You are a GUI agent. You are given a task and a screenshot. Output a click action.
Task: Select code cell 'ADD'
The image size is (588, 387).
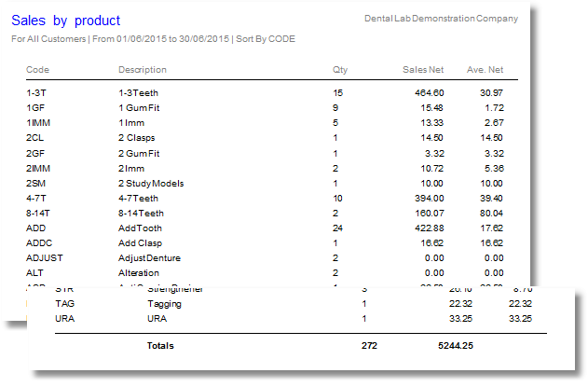click(35, 228)
